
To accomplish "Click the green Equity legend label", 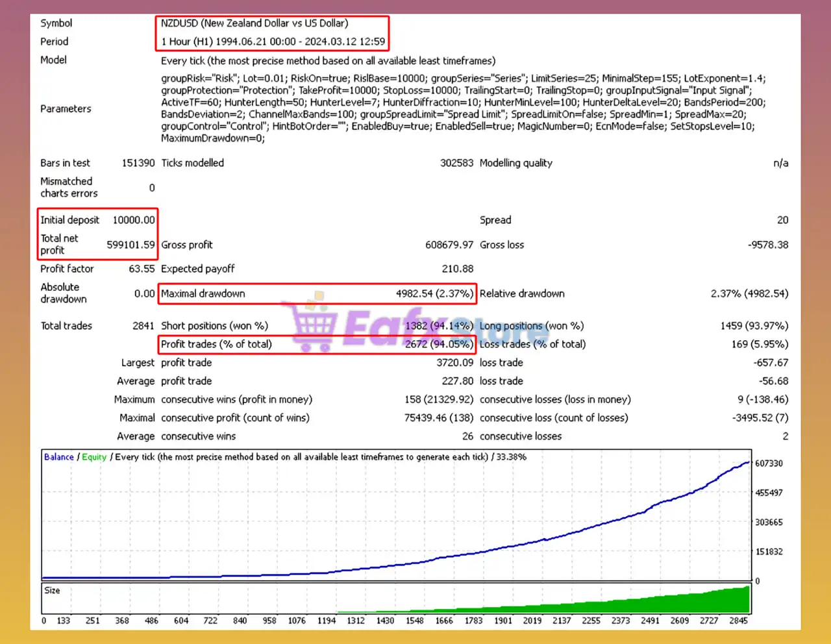I will pyautogui.click(x=94, y=457).
